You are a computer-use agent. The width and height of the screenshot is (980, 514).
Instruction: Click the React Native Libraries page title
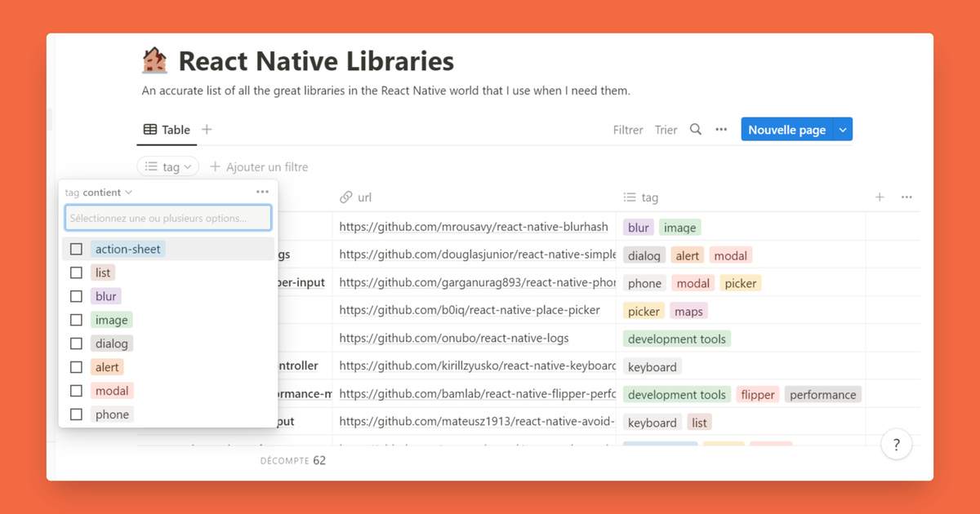pos(316,60)
